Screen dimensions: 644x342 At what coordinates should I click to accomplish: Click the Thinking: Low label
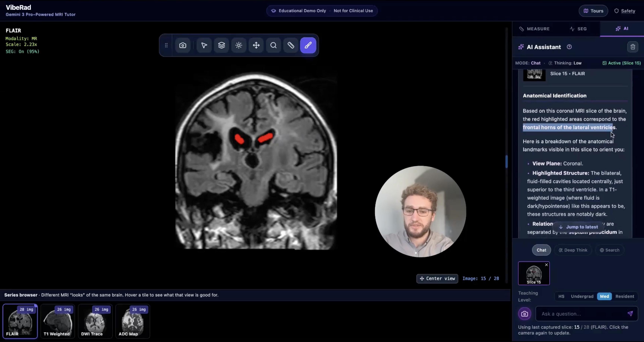coord(565,63)
